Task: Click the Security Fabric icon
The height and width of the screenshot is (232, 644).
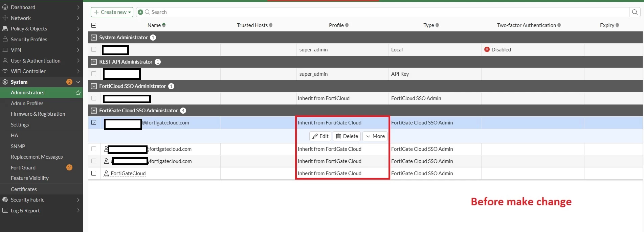Action: click(5, 200)
